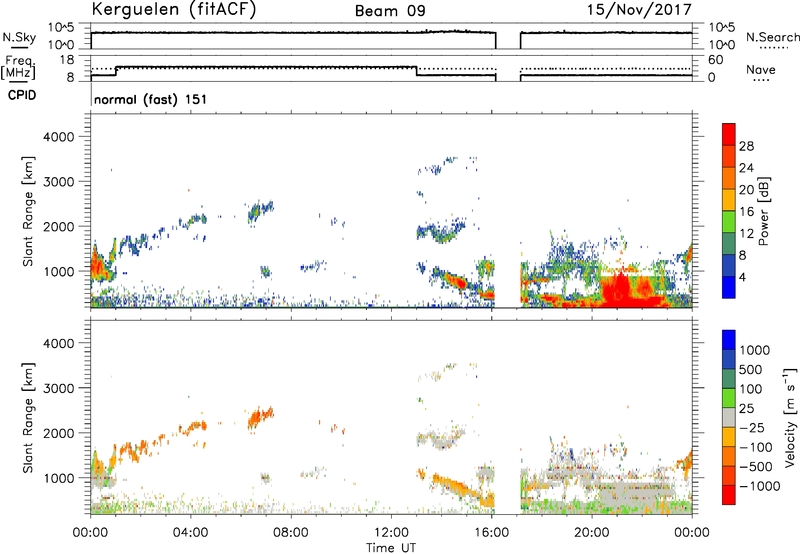
Task: Click the gray segment of velocity colorbar
Action: pyautogui.click(x=729, y=417)
